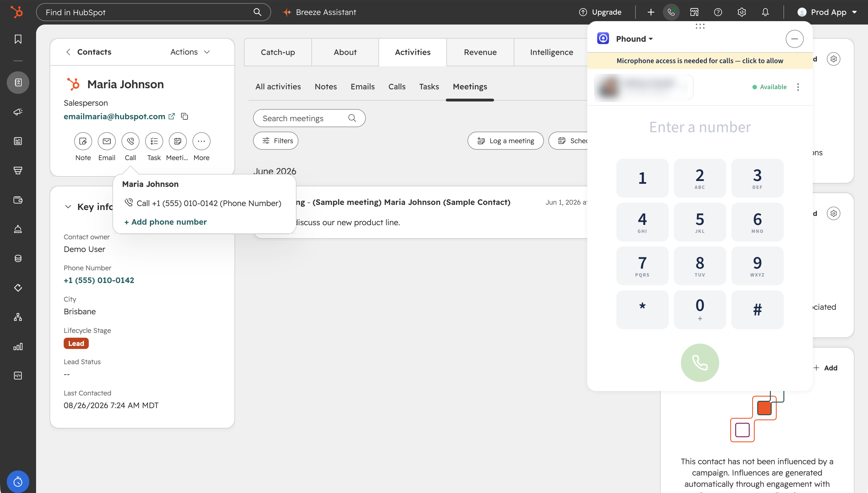Open the Actions dropdown on contact card

190,52
